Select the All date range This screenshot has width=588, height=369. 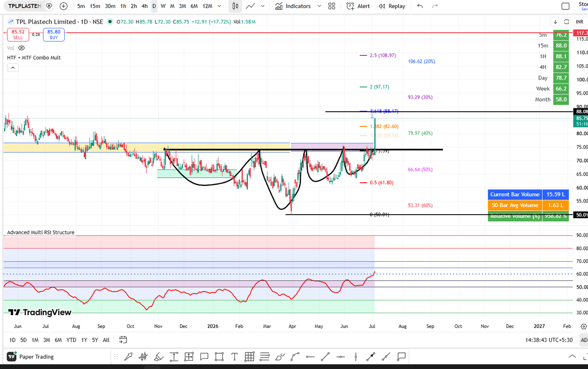pos(106,340)
